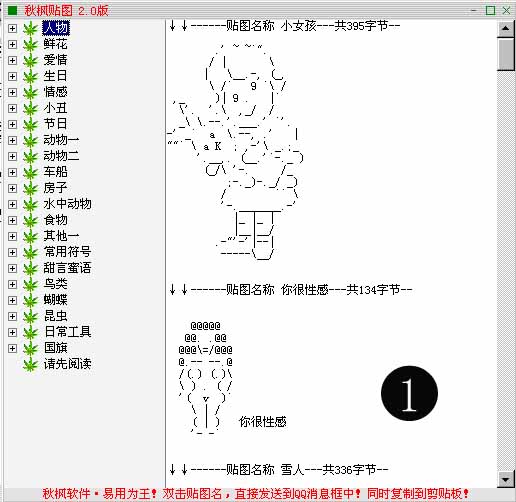Select the 生日 category

(55, 76)
